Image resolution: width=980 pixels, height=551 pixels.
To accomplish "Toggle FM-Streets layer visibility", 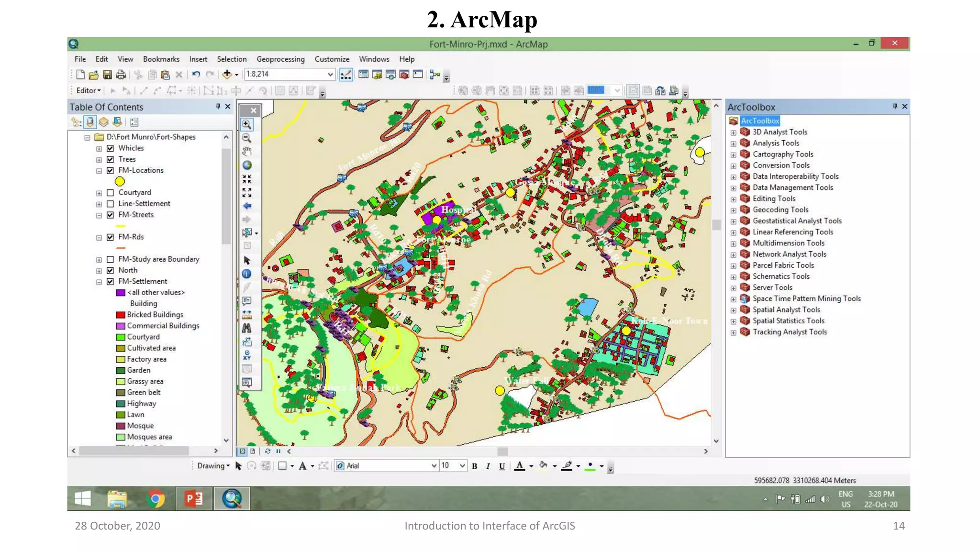I will [111, 215].
